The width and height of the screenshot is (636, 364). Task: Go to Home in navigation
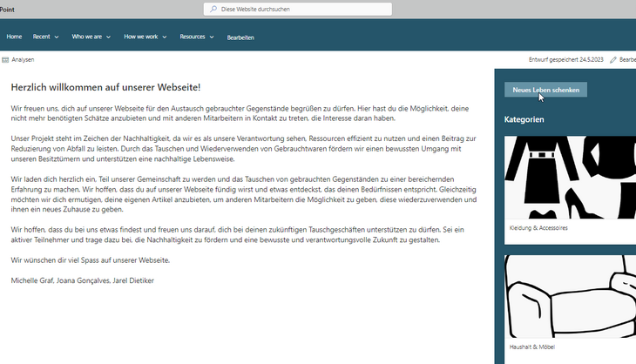tap(14, 37)
